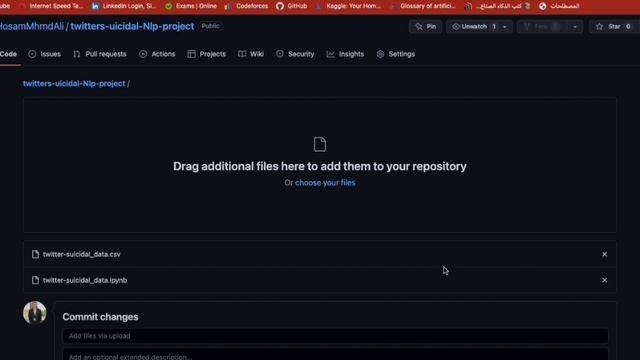Open the Insights tab

click(x=345, y=54)
